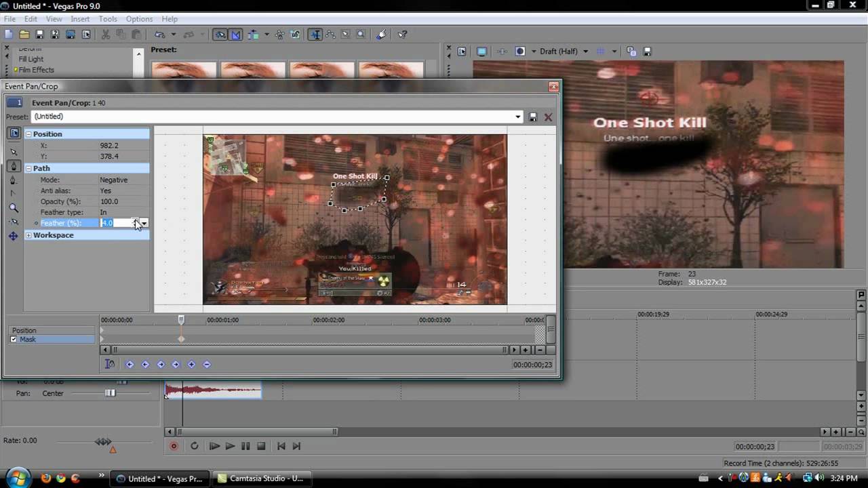868x488 pixels.
Task: Click the Create Keyframe plus diamond button
Action: click(x=191, y=364)
